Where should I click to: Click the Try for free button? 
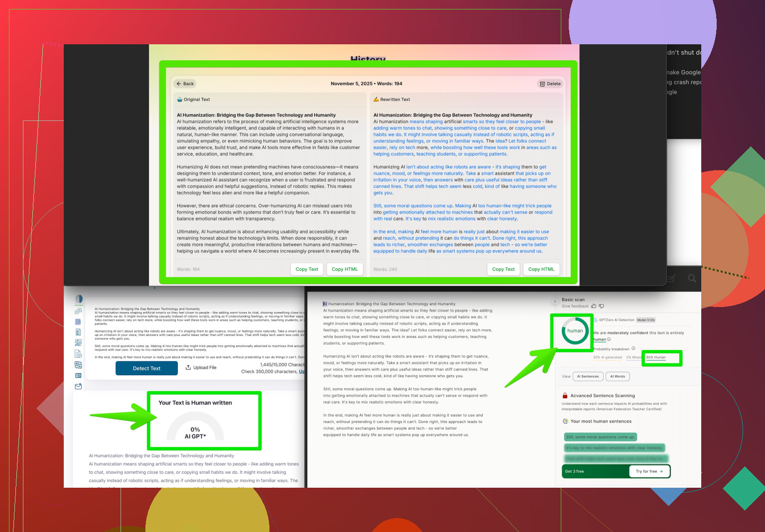649,471
